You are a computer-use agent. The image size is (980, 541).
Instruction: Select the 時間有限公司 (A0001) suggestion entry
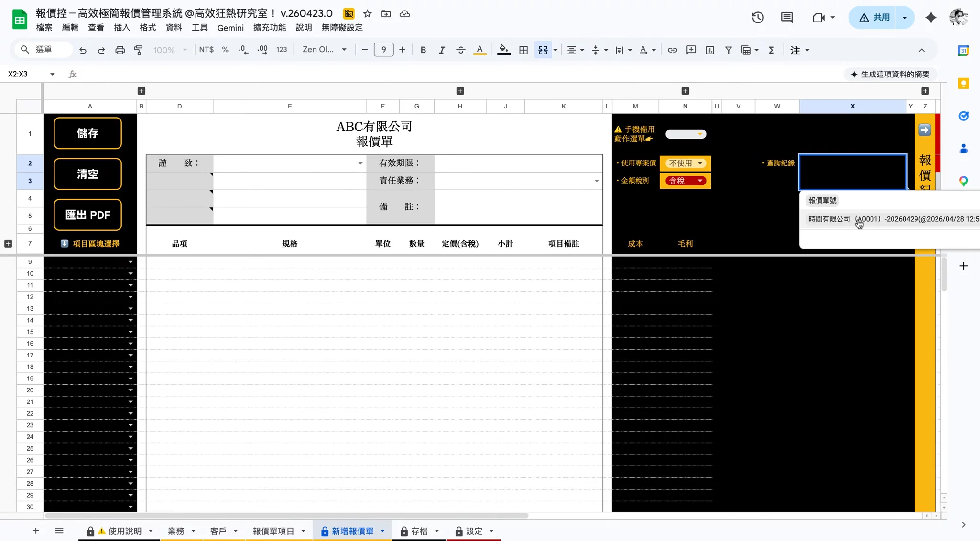pyautogui.click(x=893, y=219)
